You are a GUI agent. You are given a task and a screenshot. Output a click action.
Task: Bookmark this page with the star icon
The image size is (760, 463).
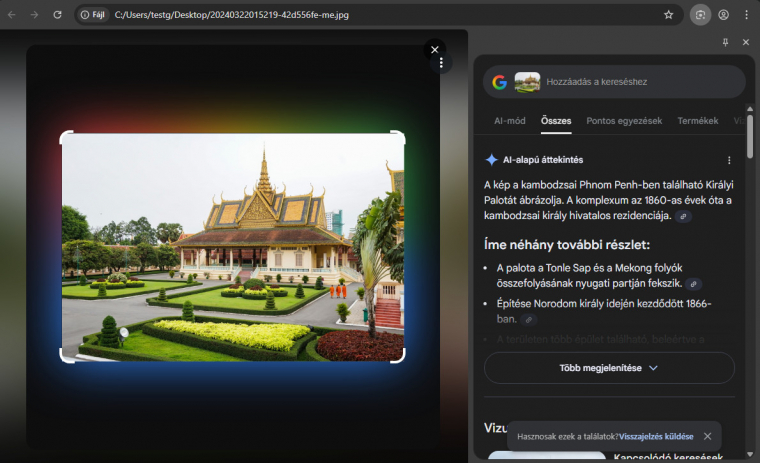click(x=668, y=15)
